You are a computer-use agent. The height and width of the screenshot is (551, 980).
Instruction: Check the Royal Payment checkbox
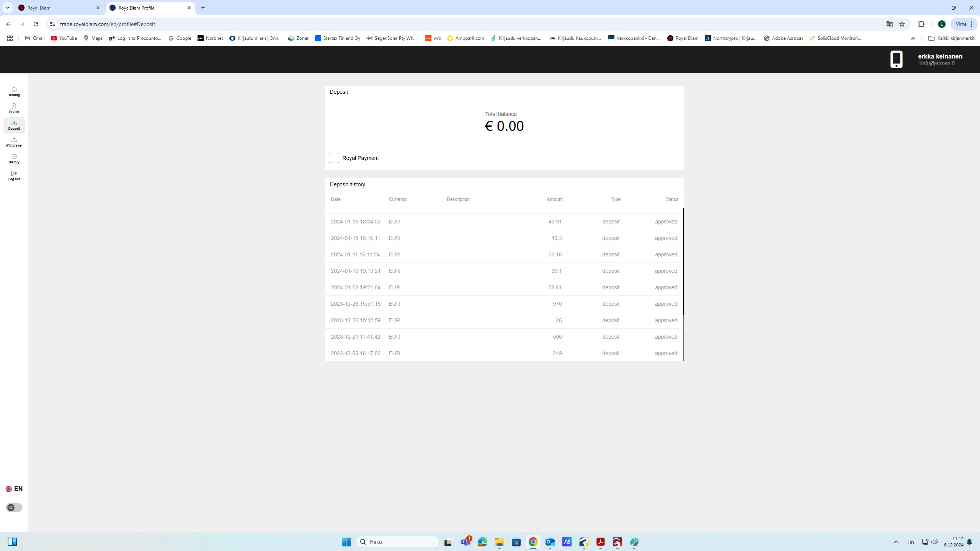pyautogui.click(x=334, y=158)
